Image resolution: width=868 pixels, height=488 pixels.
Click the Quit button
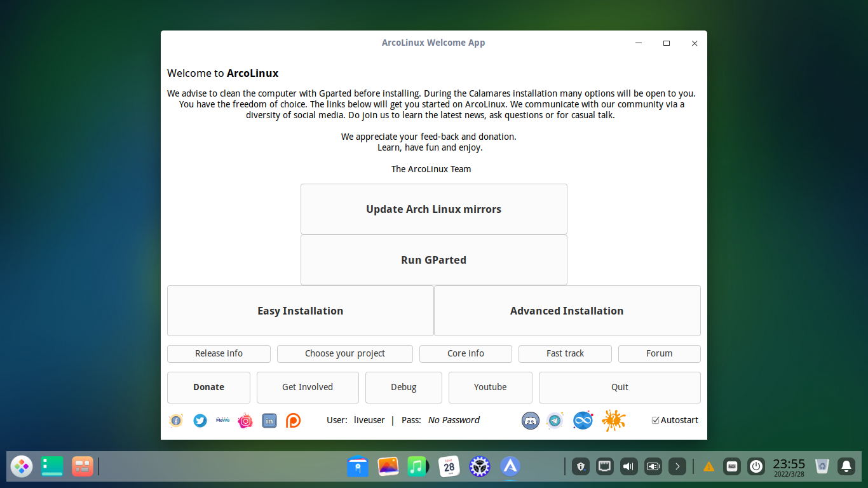[620, 387]
